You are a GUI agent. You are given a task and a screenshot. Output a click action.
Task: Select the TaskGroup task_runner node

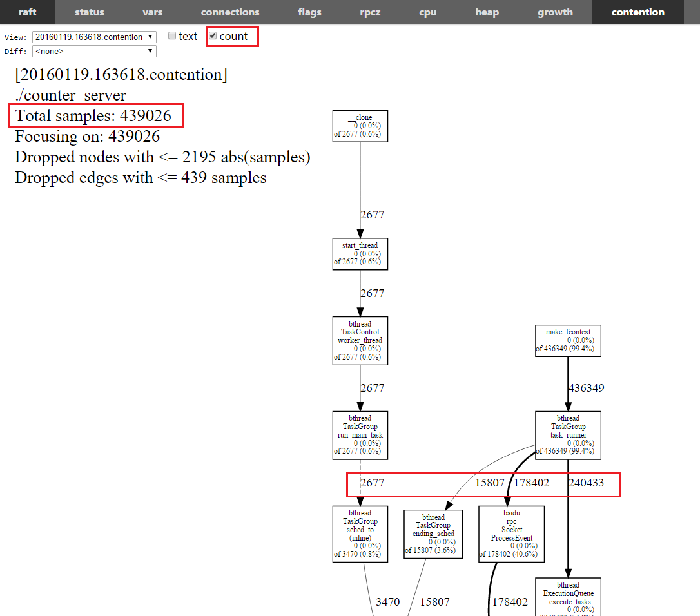568,435
